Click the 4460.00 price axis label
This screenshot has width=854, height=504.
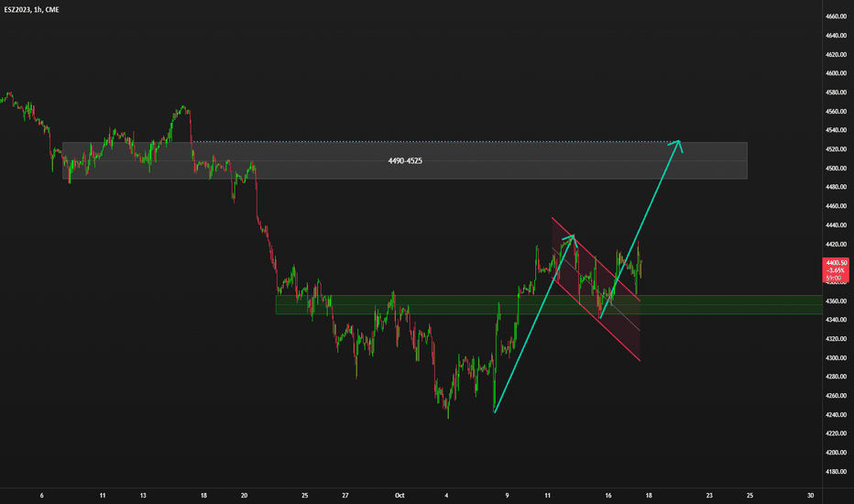coord(836,206)
